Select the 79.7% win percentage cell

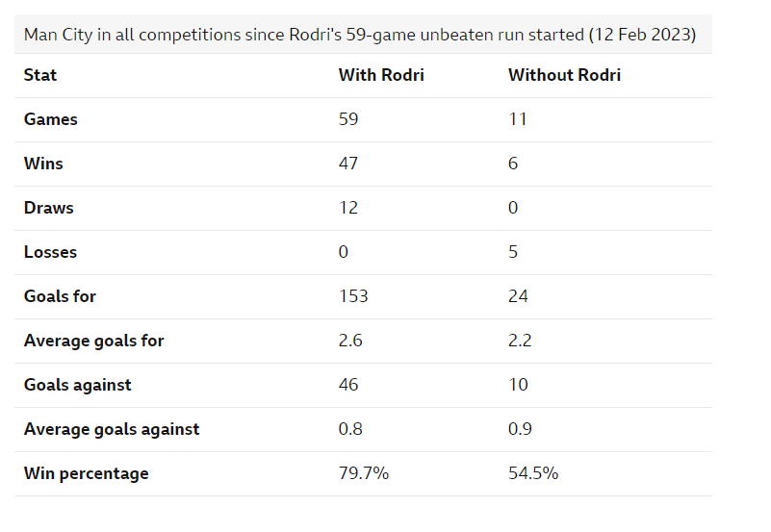pyautogui.click(x=364, y=473)
